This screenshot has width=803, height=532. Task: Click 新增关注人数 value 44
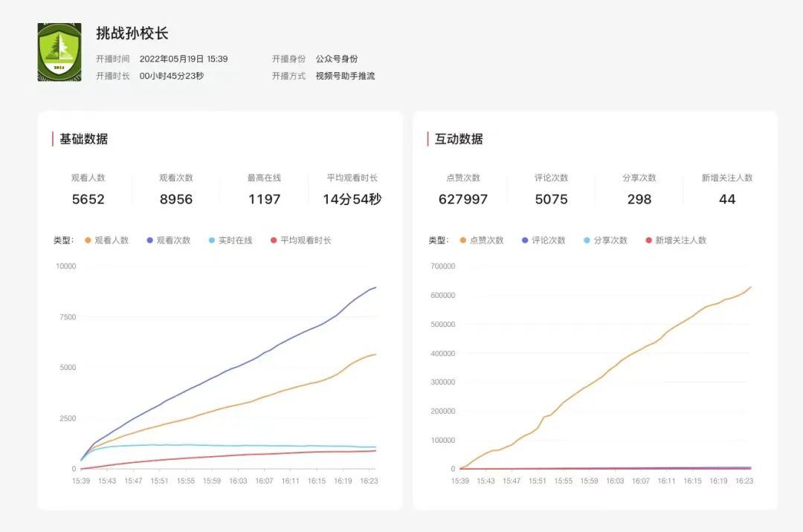pyautogui.click(x=727, y=199)
